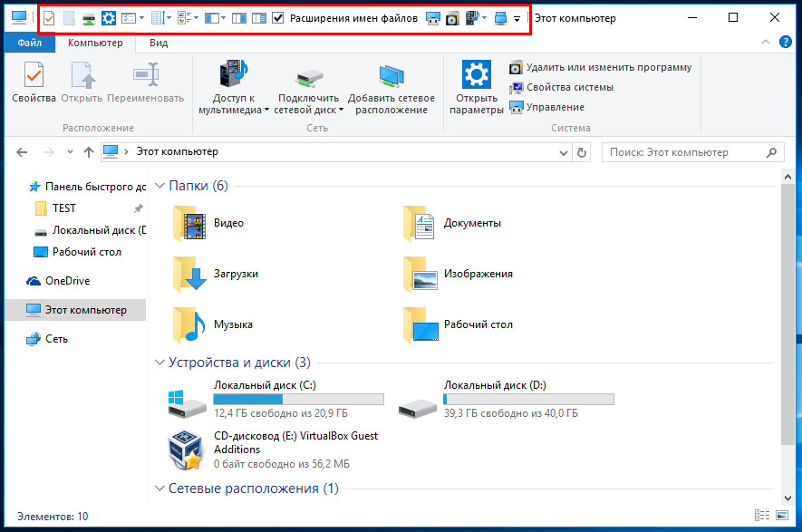
Task: Switch to large icons view in status bar
Action: coord(782,516)
